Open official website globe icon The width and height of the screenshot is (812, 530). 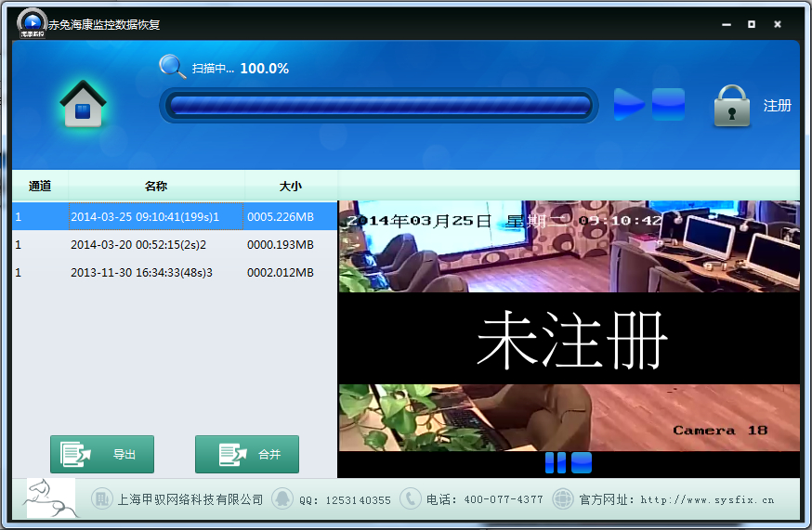coord(563,499)
